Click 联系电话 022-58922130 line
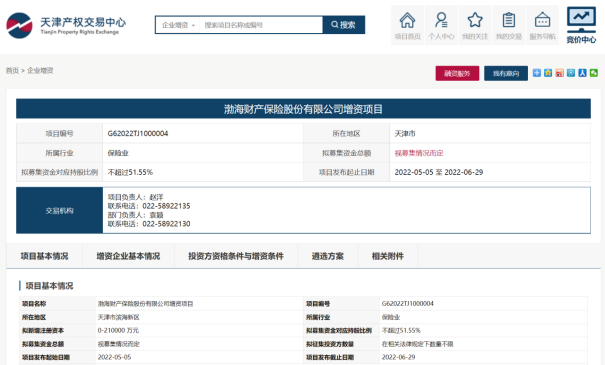Image resolution: width=605 pixels, height=365 pixels. coord(149,224)
